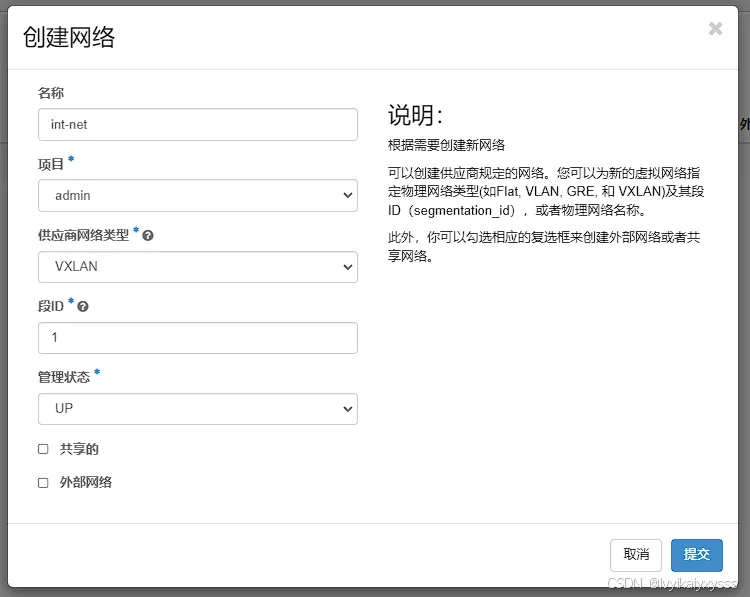Screen dimensions: 750x597
Task: Click the help icon next to 段ID
Action: tap(83, 307)
